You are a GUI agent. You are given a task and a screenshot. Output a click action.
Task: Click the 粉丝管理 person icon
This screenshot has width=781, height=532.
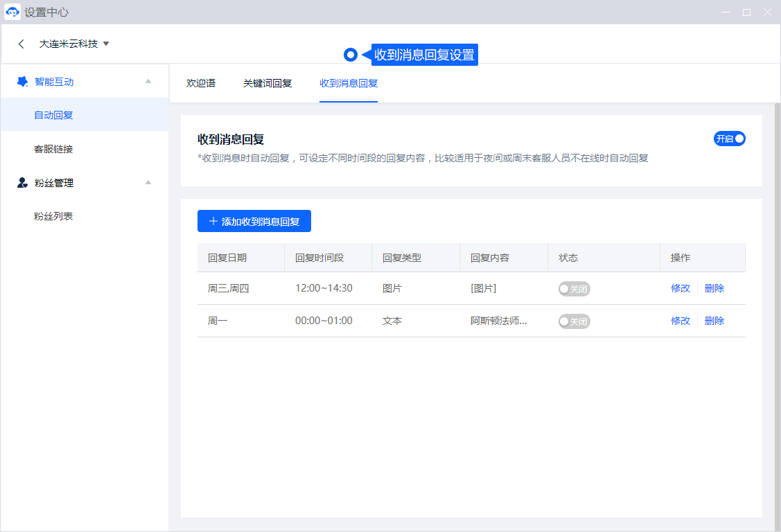pos(22,183)
